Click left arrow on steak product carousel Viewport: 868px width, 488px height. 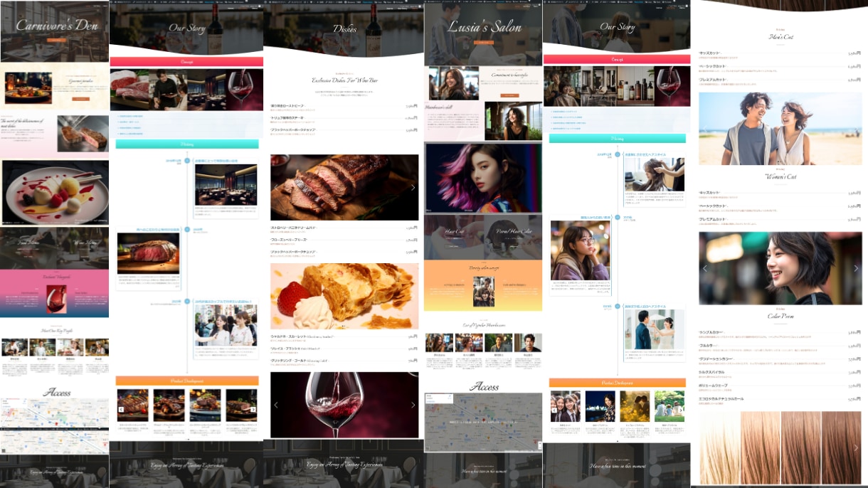[x=121, y=409]
